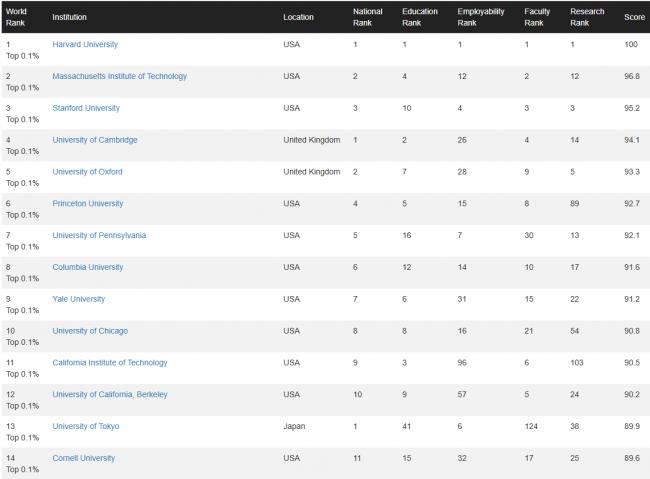Open Princeton University link

[x=87, y=204]
